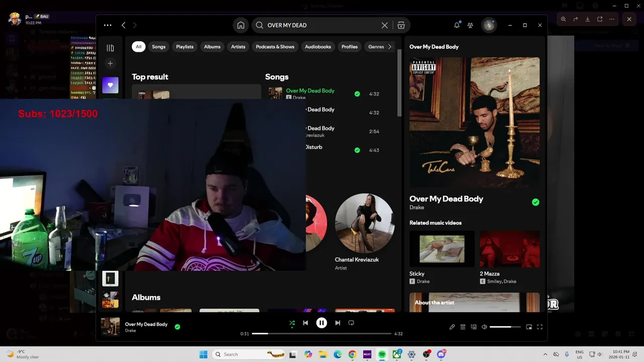Screen dimensions: 644x362
Task: Open the 2 Mazza related music video
Action: (x=510, y=258)
